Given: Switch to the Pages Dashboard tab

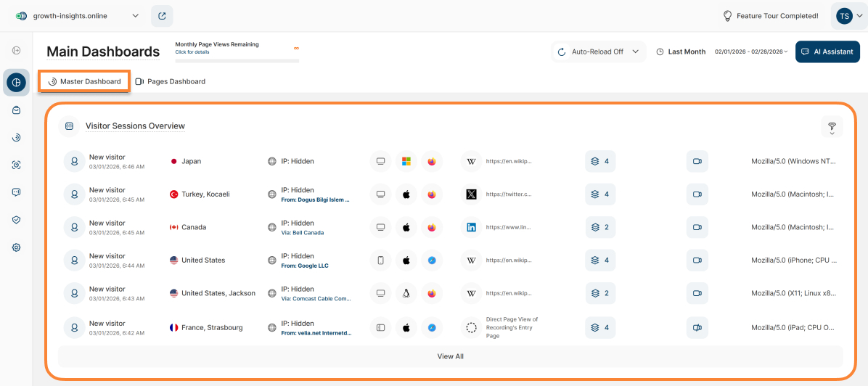Looking at the screenshot, I should (171, 81).
